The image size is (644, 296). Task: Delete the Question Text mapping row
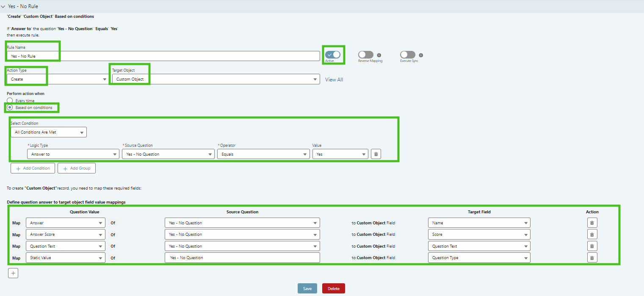coord(592,246)
